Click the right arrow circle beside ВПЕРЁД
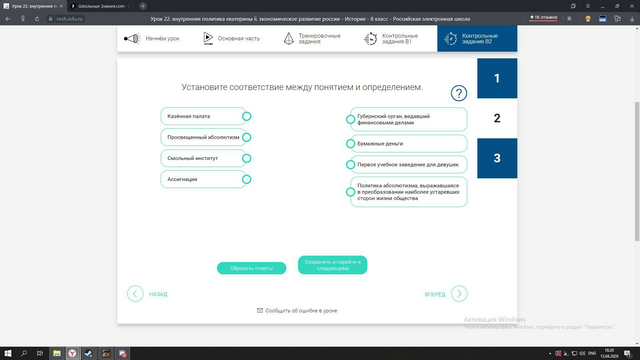This screenshot has height=360, width=640. [459, 293]
